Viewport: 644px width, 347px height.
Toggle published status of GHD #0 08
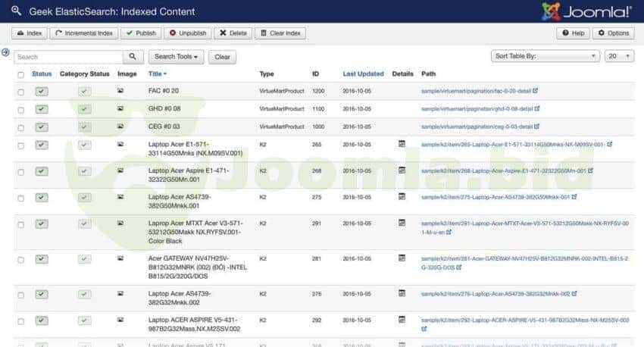click(x=42, y=109)
